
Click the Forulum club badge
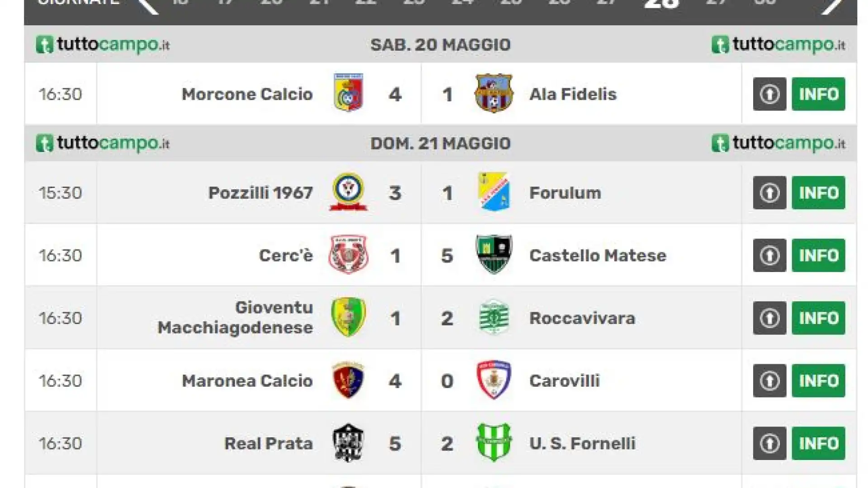[x=494, y=192]
